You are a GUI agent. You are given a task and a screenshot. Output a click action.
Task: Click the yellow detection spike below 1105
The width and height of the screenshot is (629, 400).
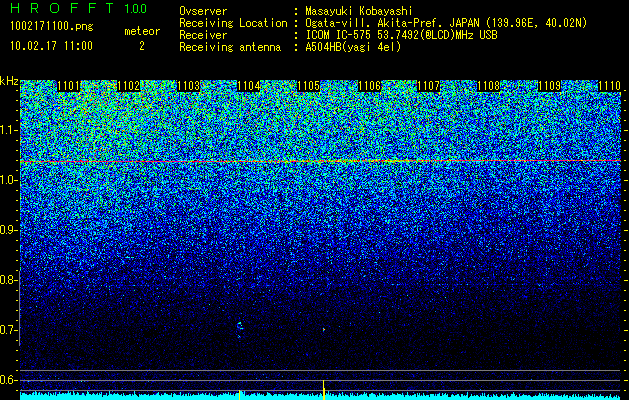pos(324,390)
